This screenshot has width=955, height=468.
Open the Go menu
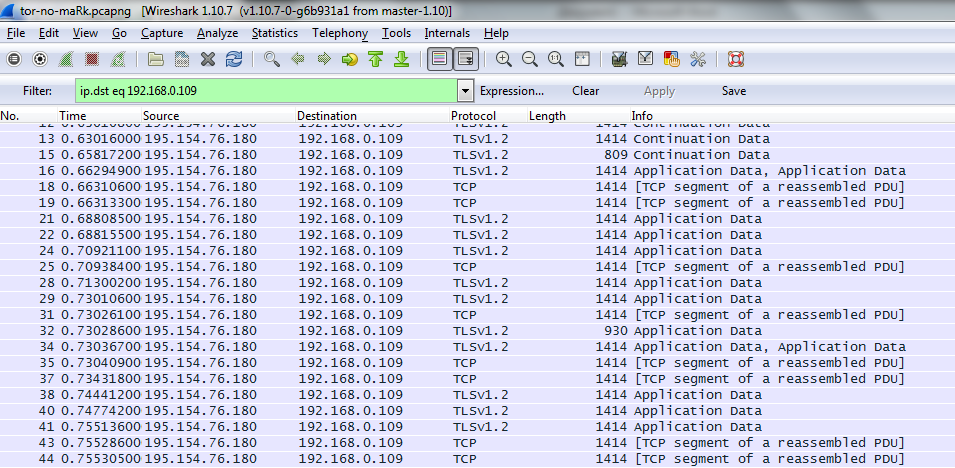[119, 33]
